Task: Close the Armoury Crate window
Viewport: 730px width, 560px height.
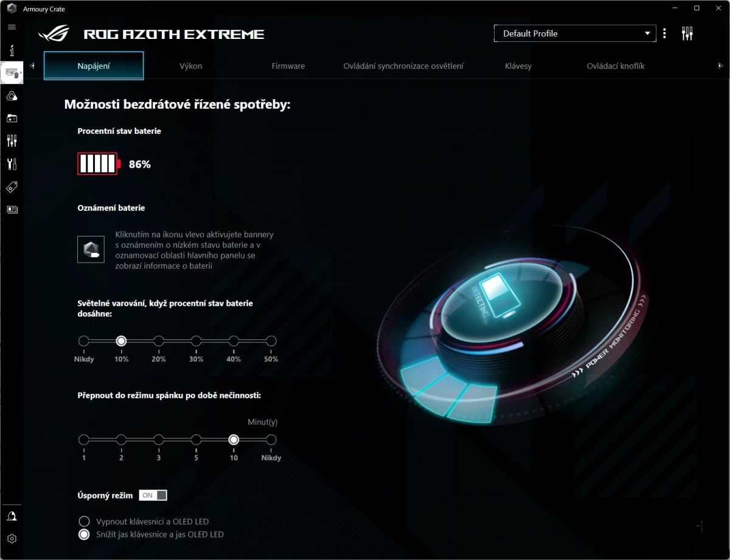Action: coord(718,9)
